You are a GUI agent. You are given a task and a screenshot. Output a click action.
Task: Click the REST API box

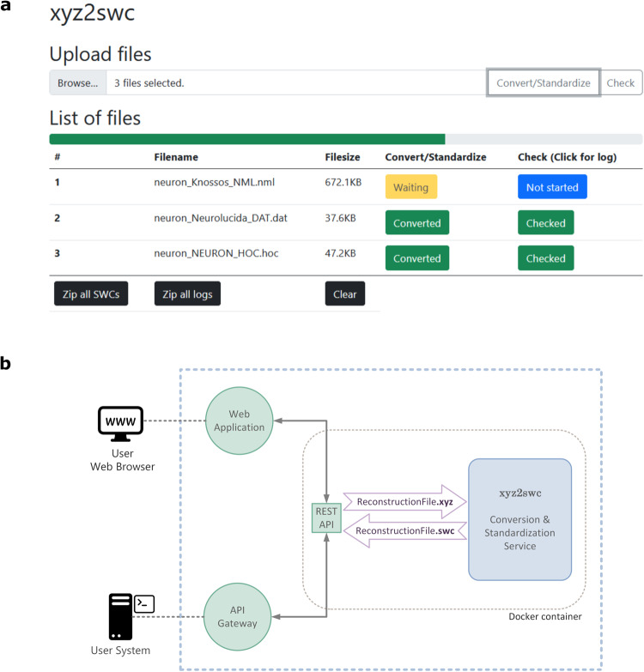tap(325, 518)
